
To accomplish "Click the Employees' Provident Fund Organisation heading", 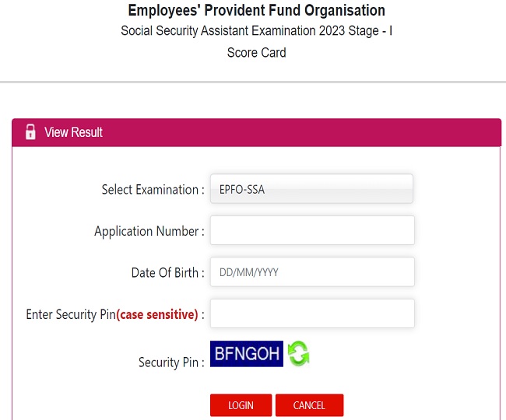I will [x=257, y=11].
